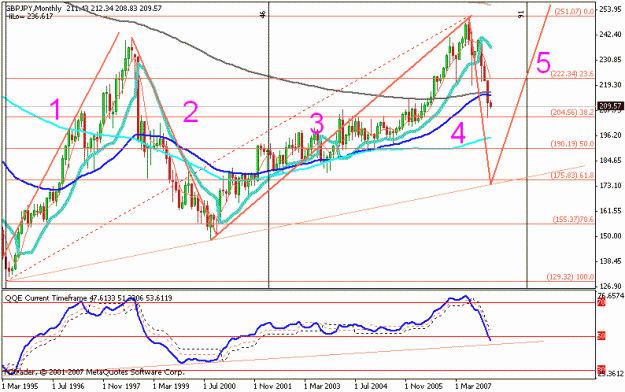Select the 1 Jul 2000 time label

coord(221,386)
